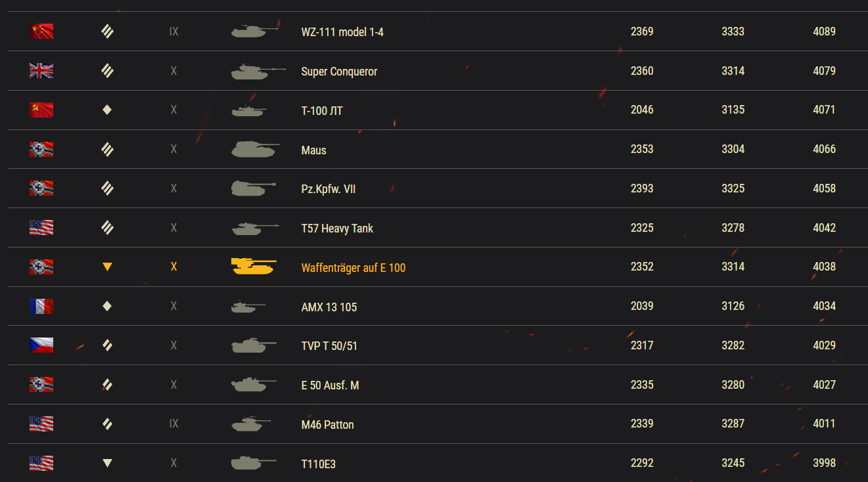Select the AMX 13 105 tank name
This screenshot has width=868, height=482.
pyautogui.click(x=329, y=307)
